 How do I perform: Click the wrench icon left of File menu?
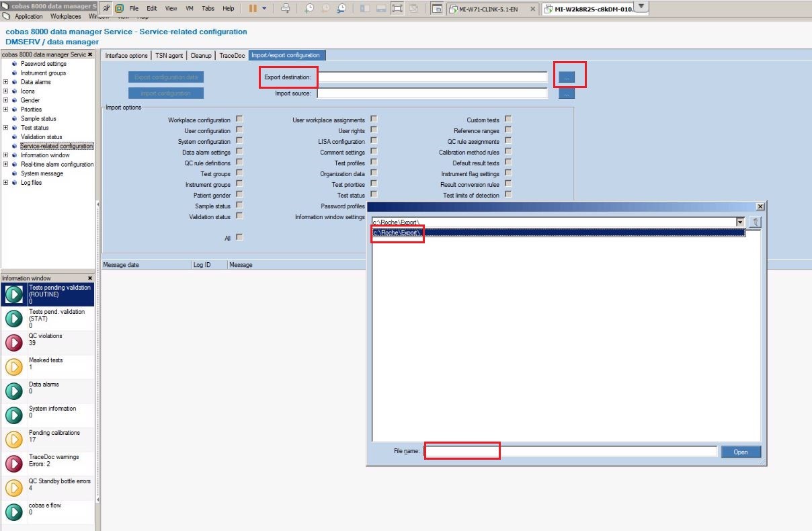coord(106,9)
